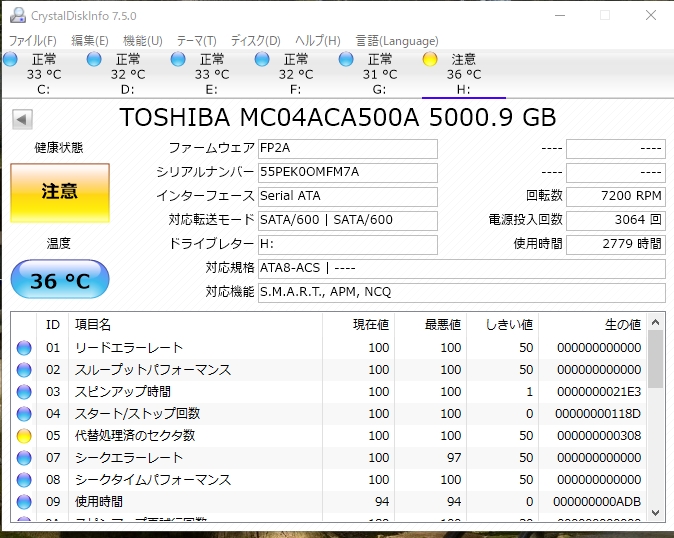This screenshot has height=538, width=674.
Task: Click the 温度 label above temperature
Action: coord(59,244)
